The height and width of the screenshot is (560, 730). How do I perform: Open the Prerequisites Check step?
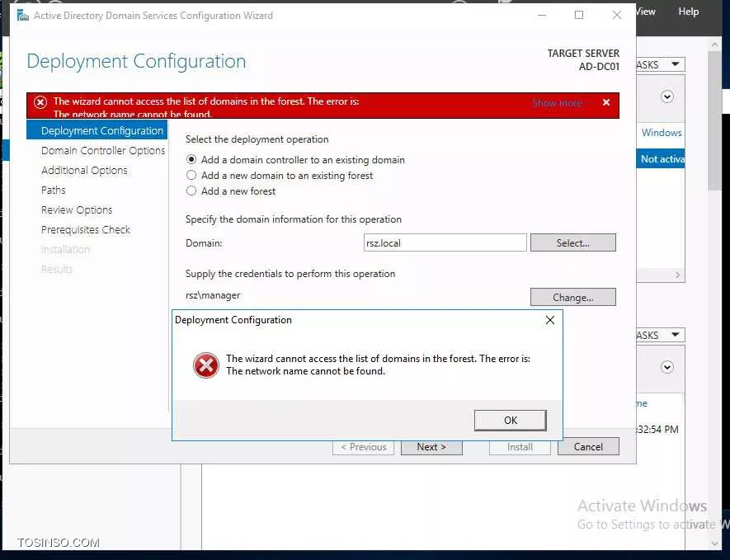pyautogui.click(x=86, y=229)
